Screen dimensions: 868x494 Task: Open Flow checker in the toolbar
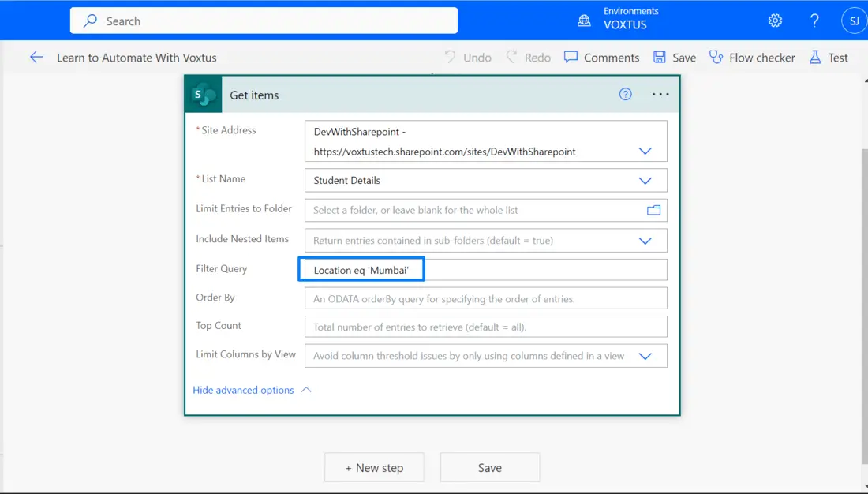point(752,57)
